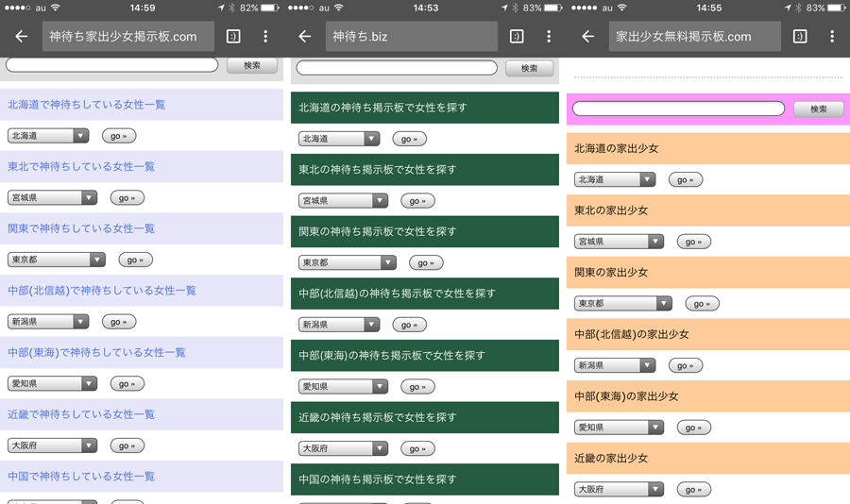
Task: Open 東京都 dropdown on orange site
Action: coord(623,304)
